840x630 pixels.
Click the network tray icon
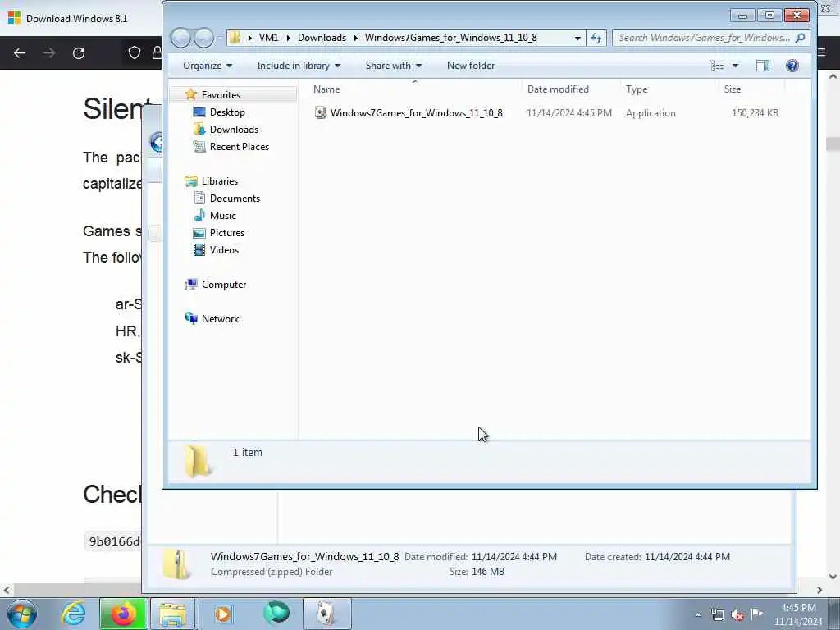click(x=718, y=615)
